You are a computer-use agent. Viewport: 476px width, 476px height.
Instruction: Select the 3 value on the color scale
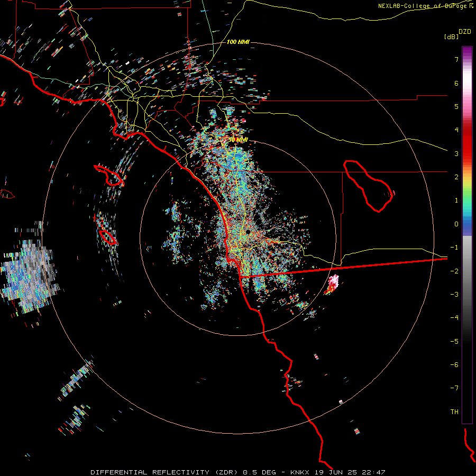click(456, 153)
